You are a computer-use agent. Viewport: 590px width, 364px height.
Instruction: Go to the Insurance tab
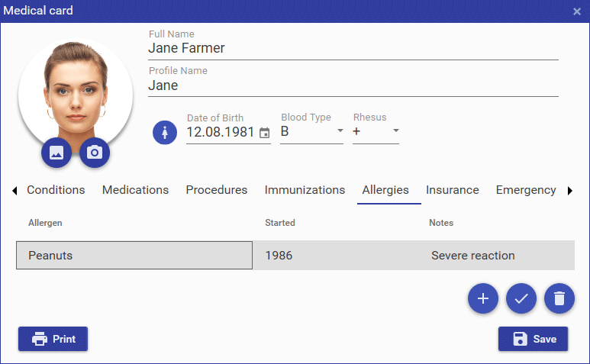(452, 190)
